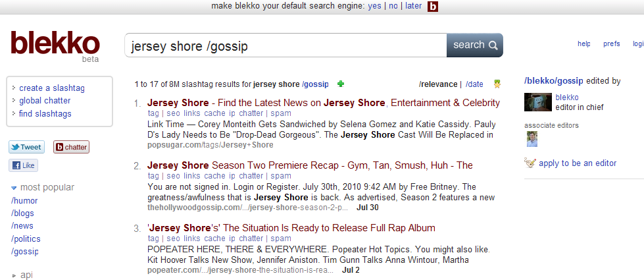Open find slashtags
Viewport: 644px width, 280px height.
45,113
